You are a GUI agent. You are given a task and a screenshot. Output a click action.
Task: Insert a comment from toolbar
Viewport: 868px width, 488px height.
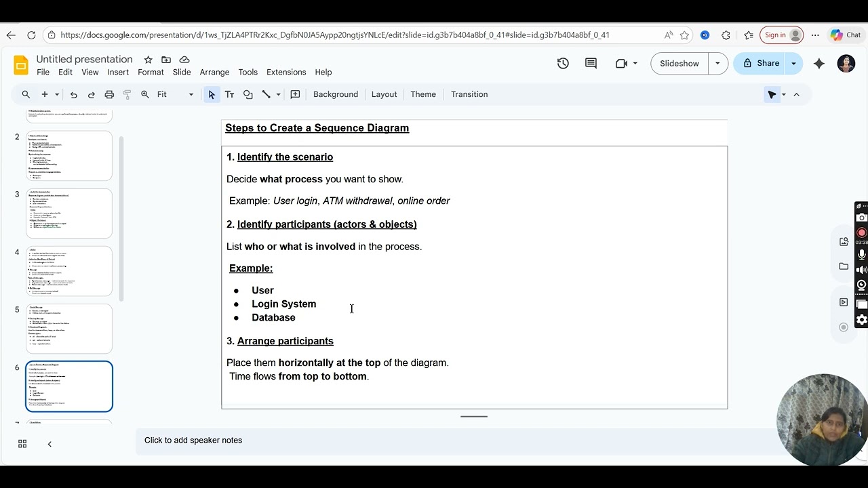(295, 94)
